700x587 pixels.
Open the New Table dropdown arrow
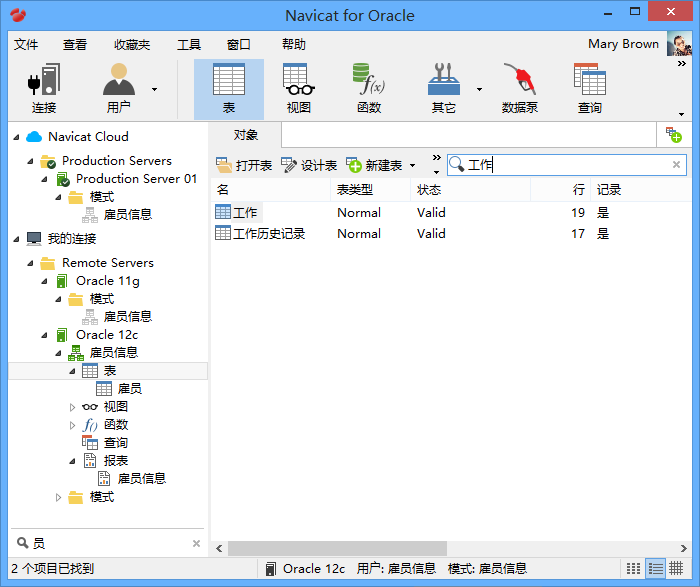click(412, 166)
